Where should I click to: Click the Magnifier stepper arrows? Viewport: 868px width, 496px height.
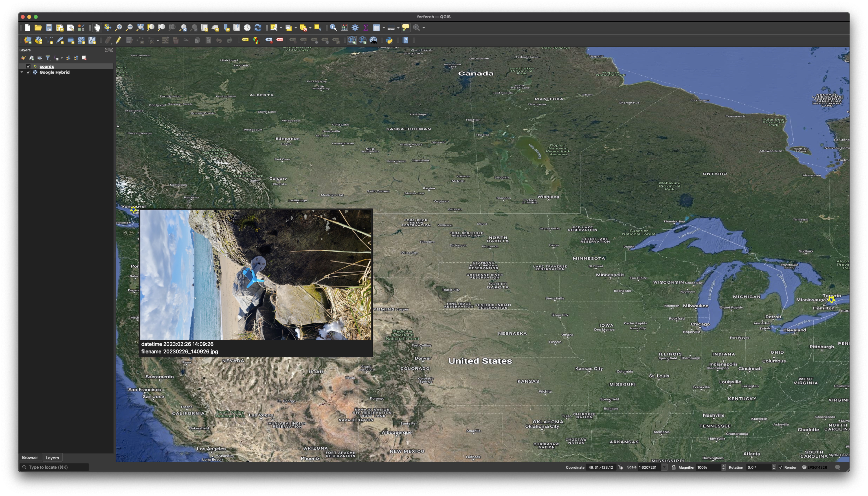pyautogui.click(x=724, y=467)
